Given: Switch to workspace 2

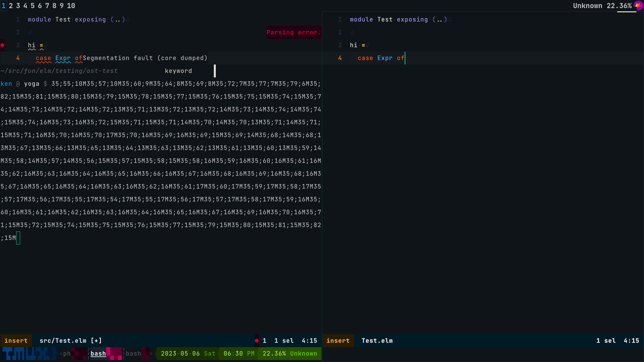Looking at the screenshot, I should (11, 6).
